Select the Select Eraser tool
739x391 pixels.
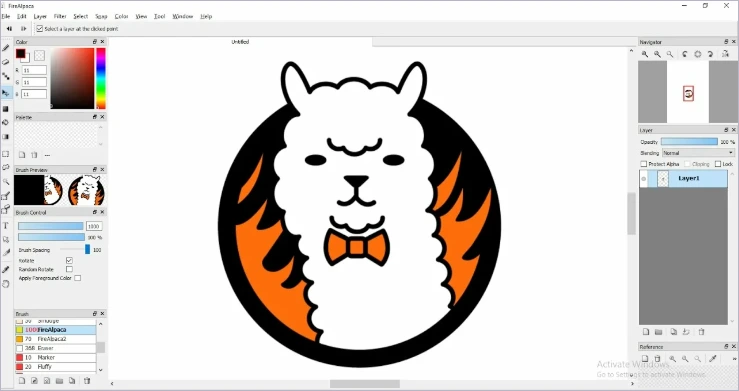pos(6,209)
